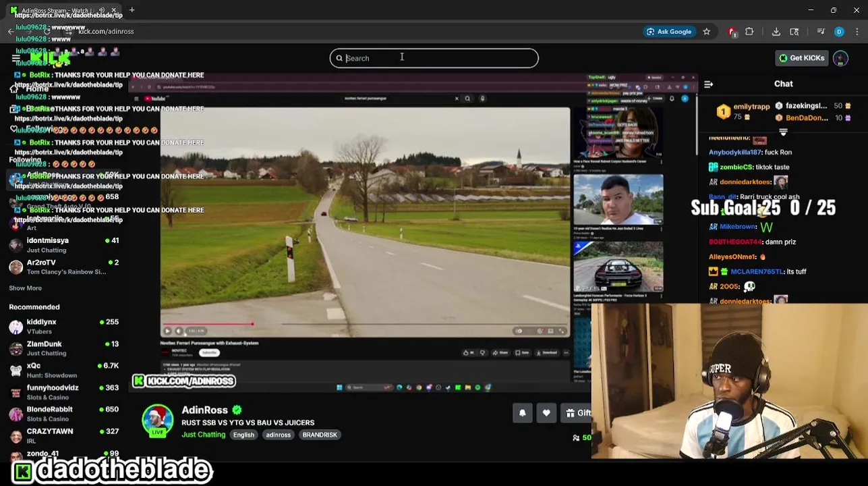868x486 pixels.
Task: Click the Kick search field
Action: [434, 58]
